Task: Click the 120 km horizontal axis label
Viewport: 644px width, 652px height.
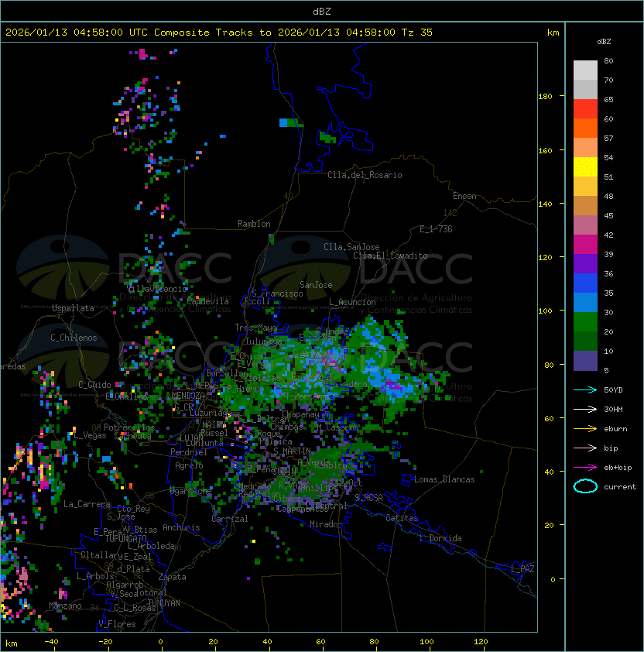Action: [481, 642]
